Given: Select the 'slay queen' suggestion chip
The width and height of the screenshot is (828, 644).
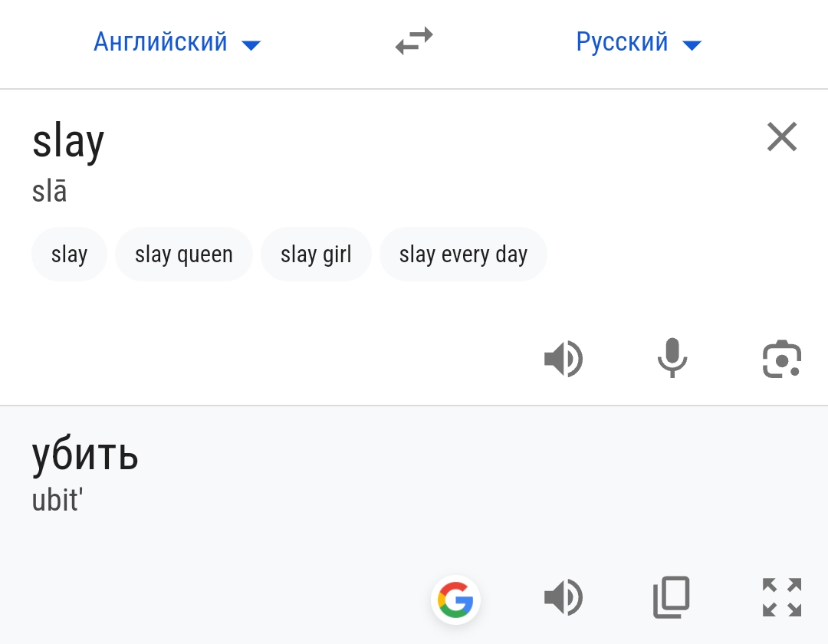Looking at the screenshot, I should (184, 255).
